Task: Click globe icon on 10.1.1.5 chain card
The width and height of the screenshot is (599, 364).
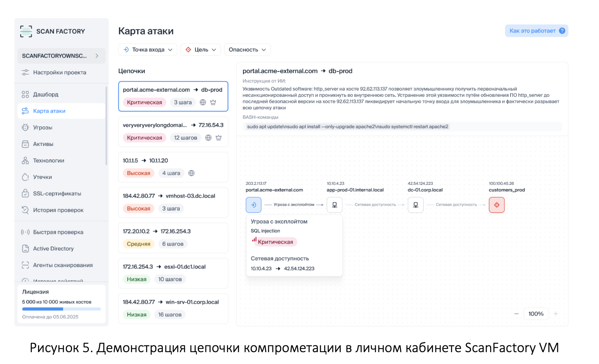Action: 191,173
